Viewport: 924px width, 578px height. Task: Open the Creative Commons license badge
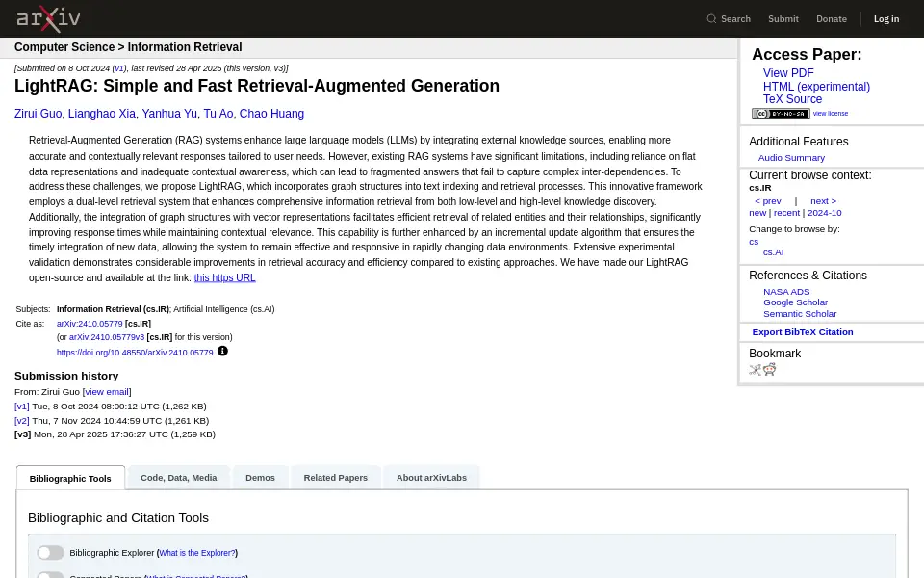click(x=781, y=114)
